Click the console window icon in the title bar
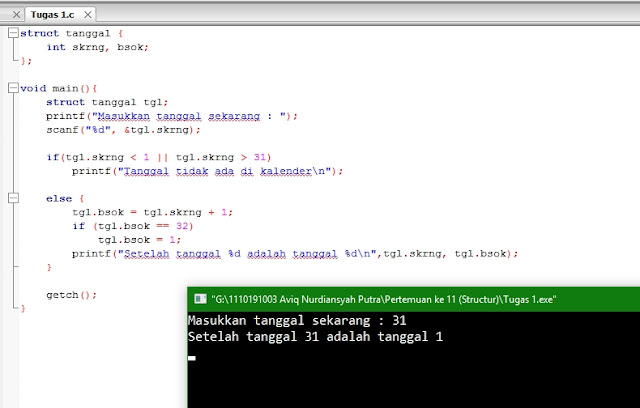Viewport: 640px width, 408px height. [x=200, y=299]
